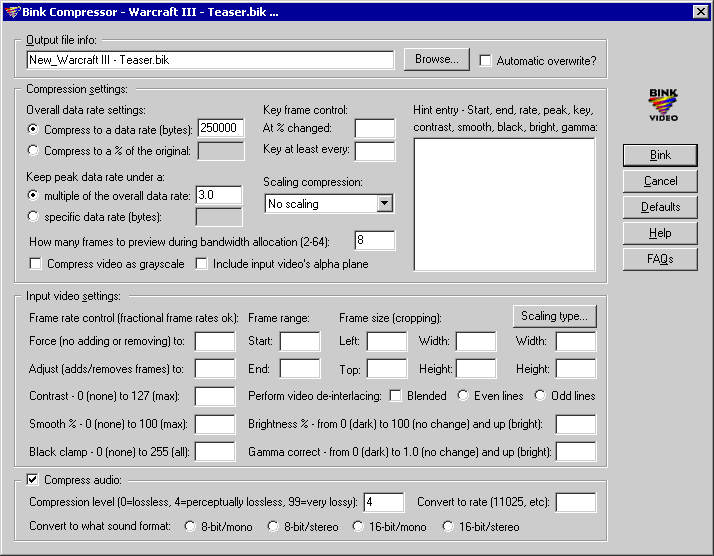Click the Adjust frame rate field
This screenshot has width=714, height=556.
point(215,369)
